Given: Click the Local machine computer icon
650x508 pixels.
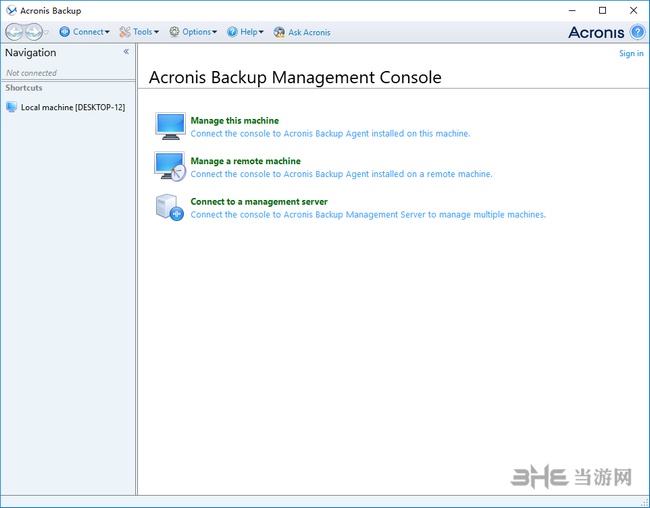Looking at the screenshot, I should click(12, 107).
